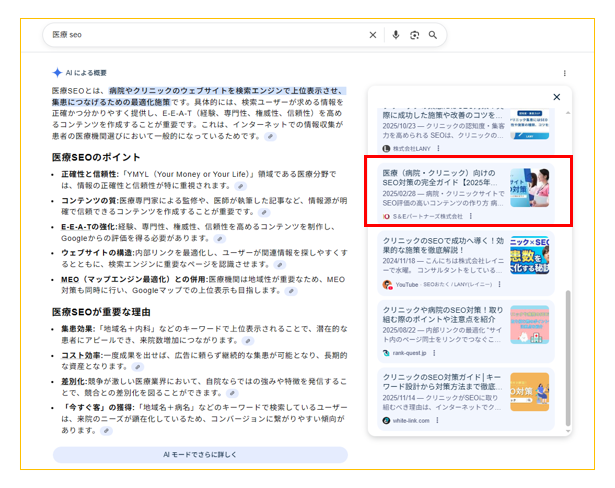Image resolution: width=615 pixels, height=488 pixels.
Task: Click S&Eパートナーズ株式会社 favicon
Action: [x=386, y=216]
